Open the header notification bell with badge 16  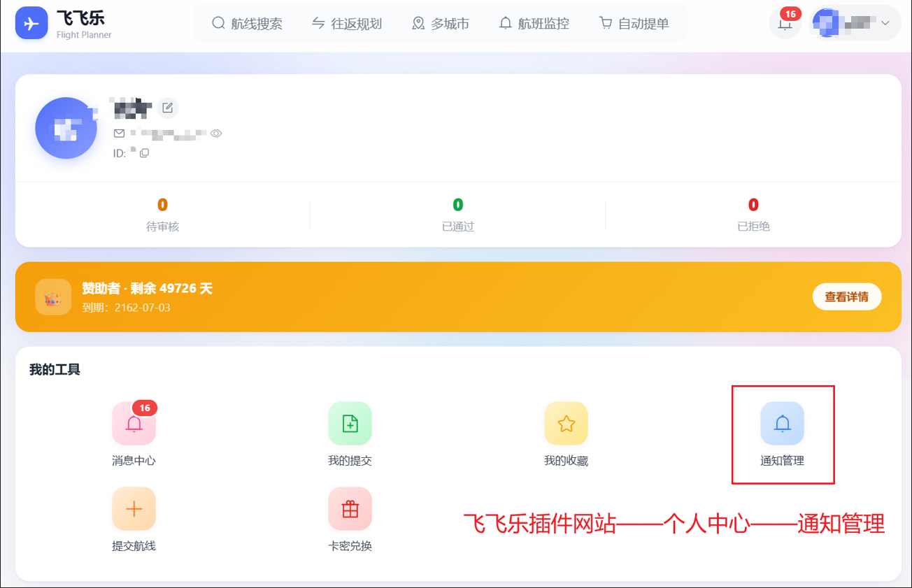tap(785, 23)
